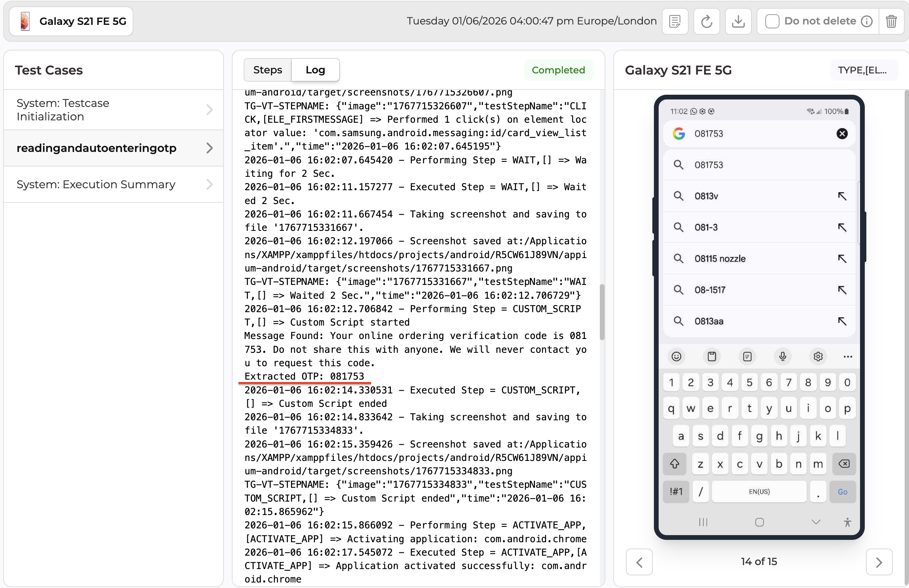Expand readingandautoenteringotp test case

point(113,148)
